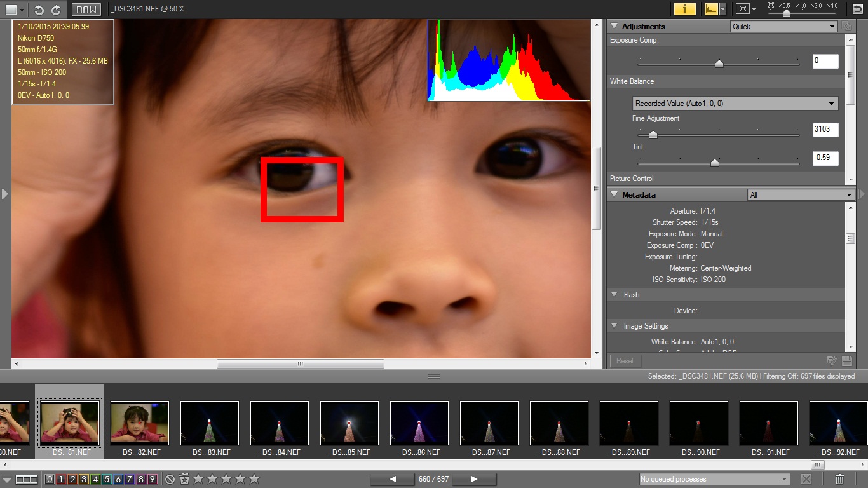
Task: Click the focus point display icon
Action: [x=742, y=9]
